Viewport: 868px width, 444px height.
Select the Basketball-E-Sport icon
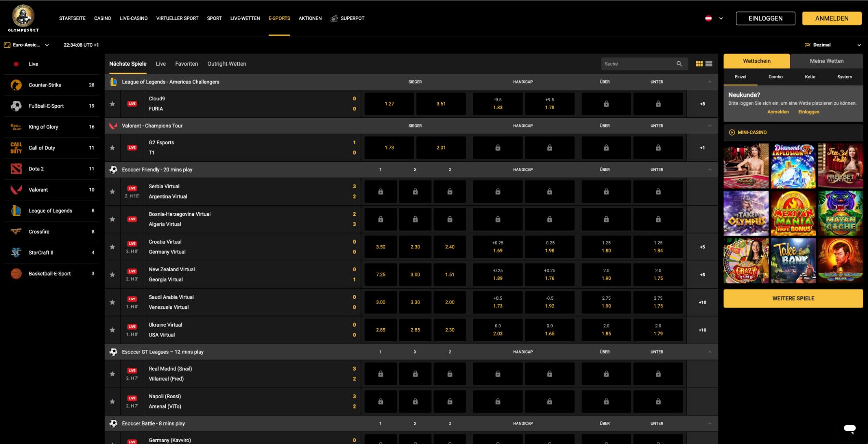(x=16, y=274)
